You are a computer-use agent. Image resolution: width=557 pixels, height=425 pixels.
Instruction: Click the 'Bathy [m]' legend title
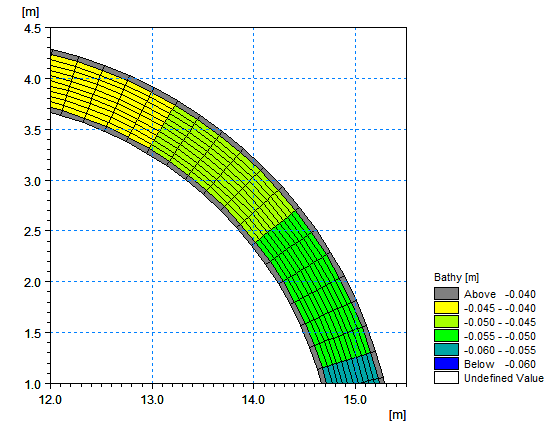pos(456,277)
